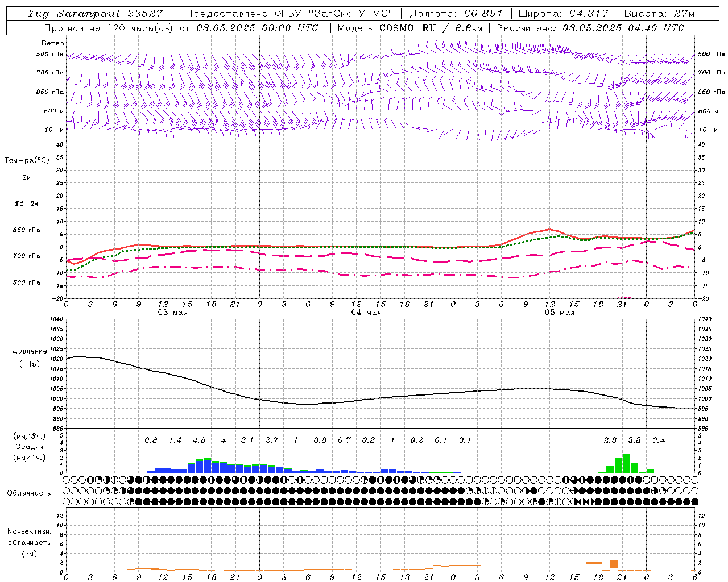The width and height of the screenshot is (728, 582).
Task: Click the (мм/3ч.) units label
Action: click(x=29, y=436)
